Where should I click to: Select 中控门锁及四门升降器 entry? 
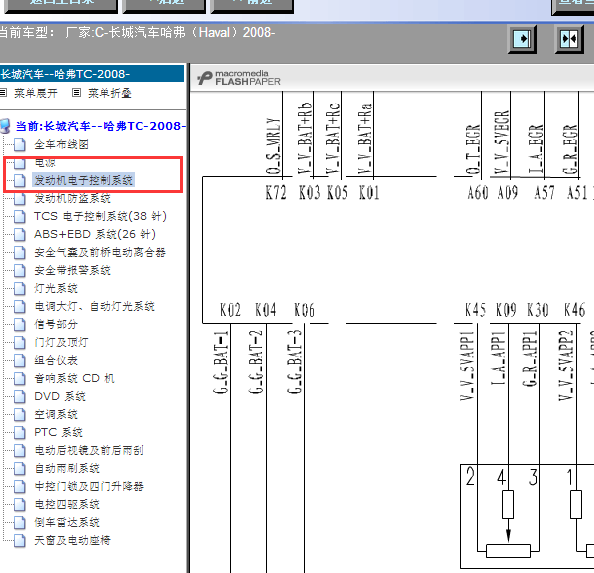click(89, 486)
